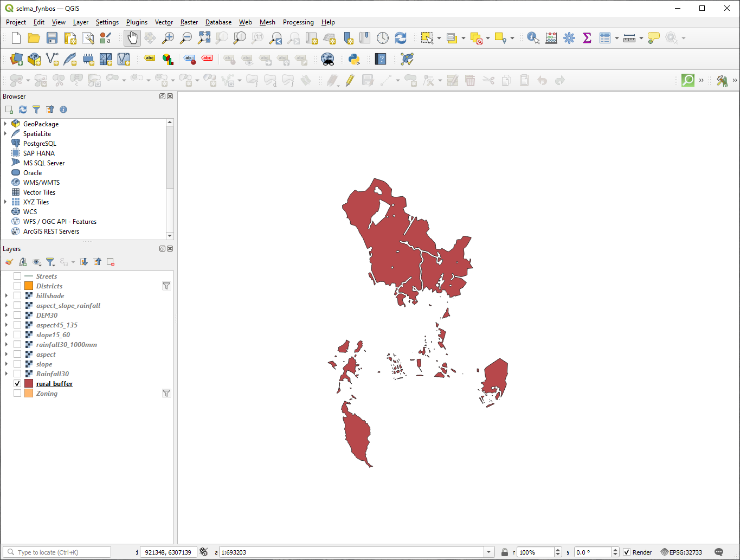Image resolution: width=740 pixels, height=560 pixels.
Task: Uncheck the rural_buffer layer checkbox
Action: (17, 384)
